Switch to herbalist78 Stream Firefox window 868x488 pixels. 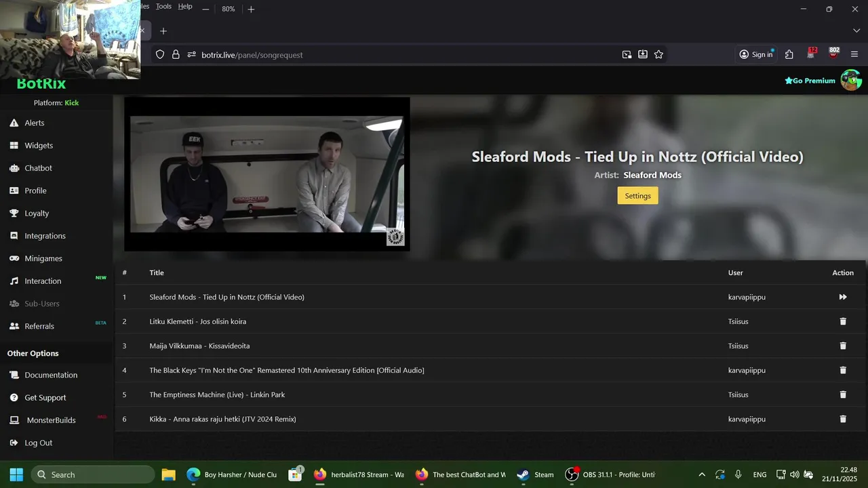[x=359, y=474]
